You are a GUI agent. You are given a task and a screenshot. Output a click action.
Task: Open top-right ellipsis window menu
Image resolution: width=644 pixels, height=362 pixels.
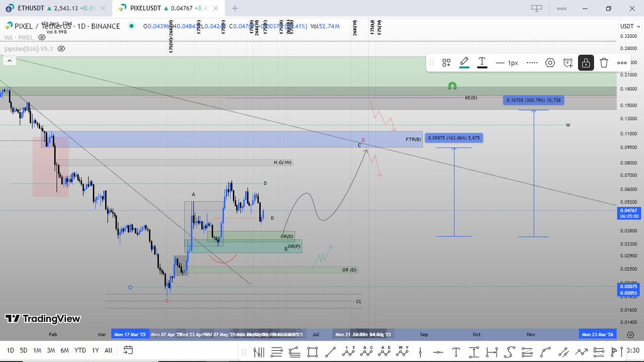point(562,9)
